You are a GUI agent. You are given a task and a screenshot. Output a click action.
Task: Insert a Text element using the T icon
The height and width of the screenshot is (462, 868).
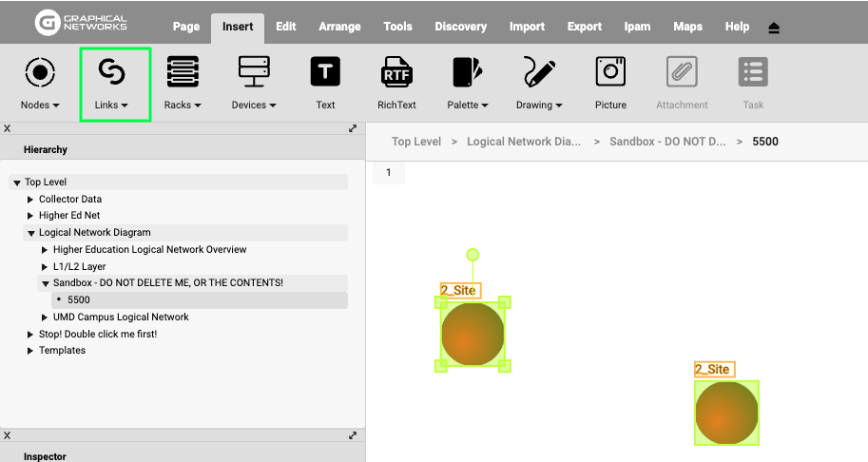(x=325, y=72)
